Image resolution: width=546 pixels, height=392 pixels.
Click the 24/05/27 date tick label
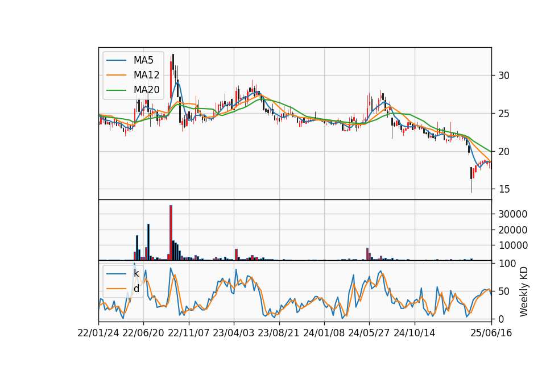click(369, 333)
